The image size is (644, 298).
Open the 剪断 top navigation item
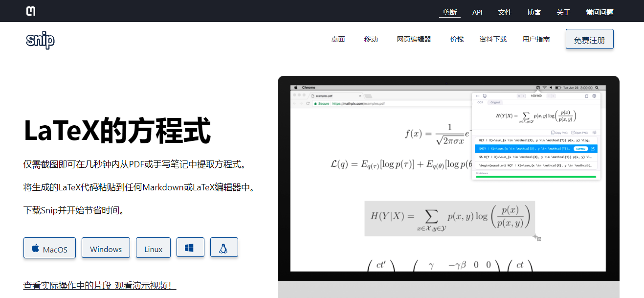450,12
